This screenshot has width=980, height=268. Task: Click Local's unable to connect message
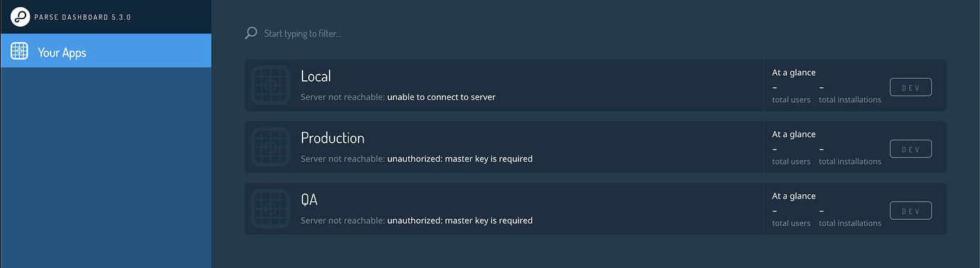pos(441,97)
